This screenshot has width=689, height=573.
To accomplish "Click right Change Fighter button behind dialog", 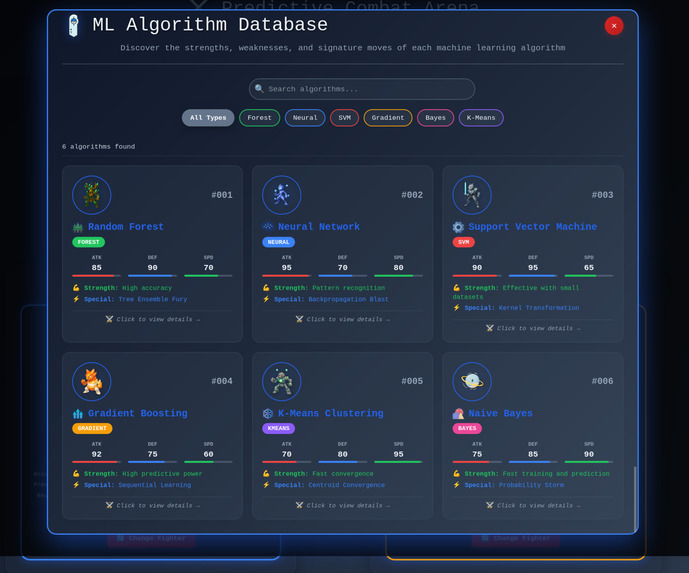I will pyautogui.click(x=515, y=539).
